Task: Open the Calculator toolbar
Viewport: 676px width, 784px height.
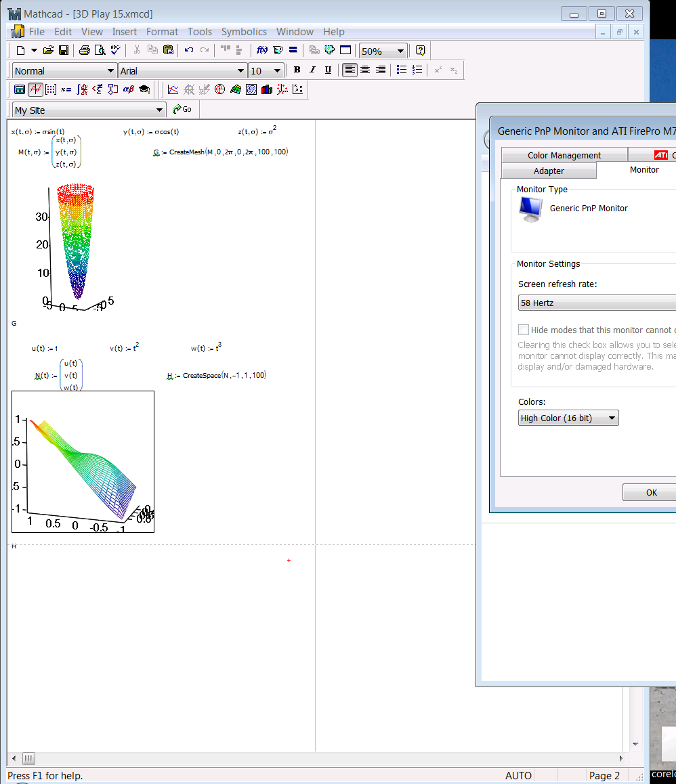Action: click(x=20, y=89)
